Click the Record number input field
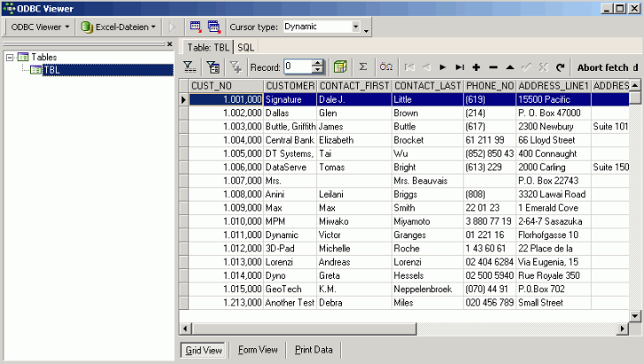This screenshot has width=644, height=364. point(296,66)
